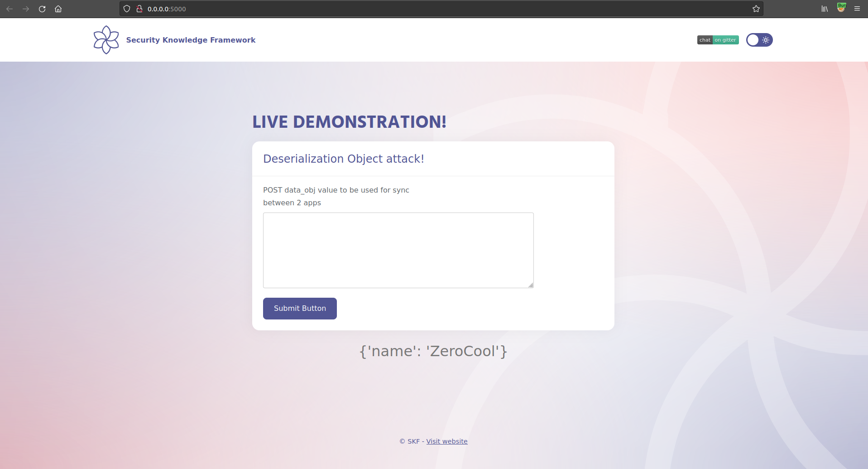This screenshot has height=469, width=868.
Task: Click the © SKF footer text
Action: 409,441
